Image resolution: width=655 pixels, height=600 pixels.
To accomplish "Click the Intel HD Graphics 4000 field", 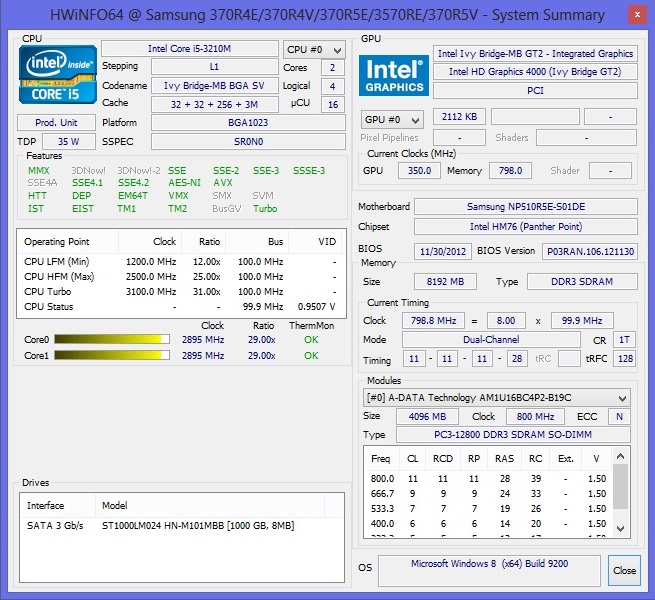I will pyautogui.click(x=535, y=71).
